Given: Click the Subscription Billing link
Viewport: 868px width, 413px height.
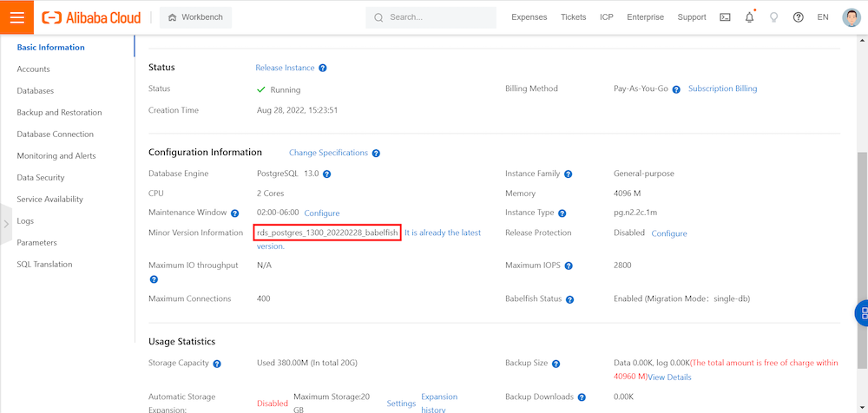Looking at the screenshot, I should coord(722,88).
